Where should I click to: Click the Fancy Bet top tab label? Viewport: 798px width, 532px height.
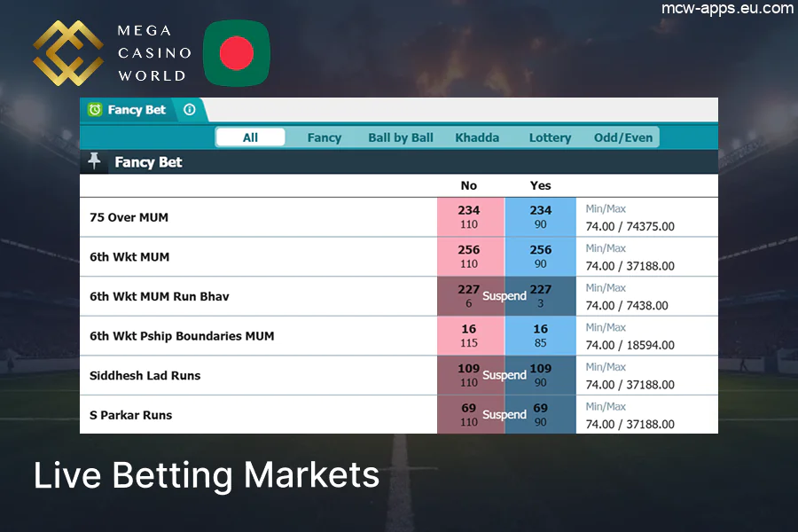pyautogui.click(x=137, y=110)
